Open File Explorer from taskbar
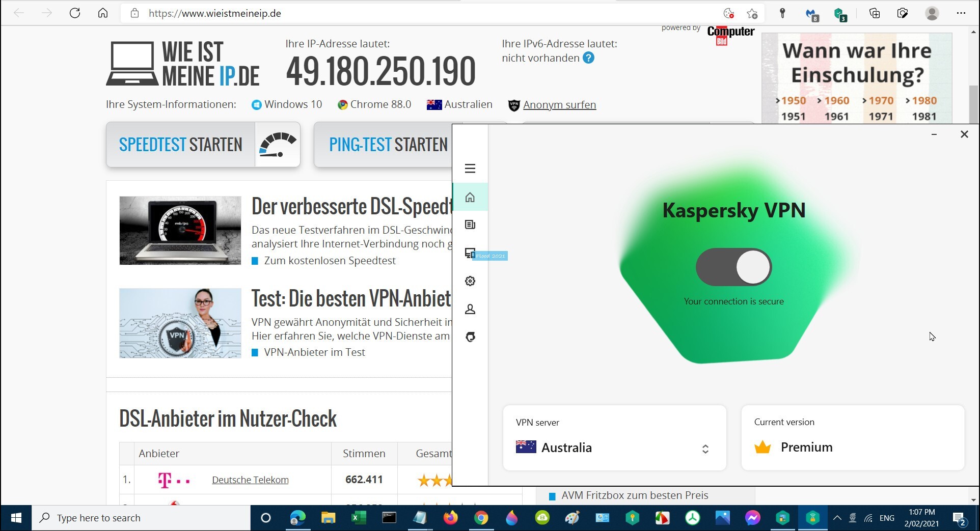980x531 pixels. coord(328,518)
